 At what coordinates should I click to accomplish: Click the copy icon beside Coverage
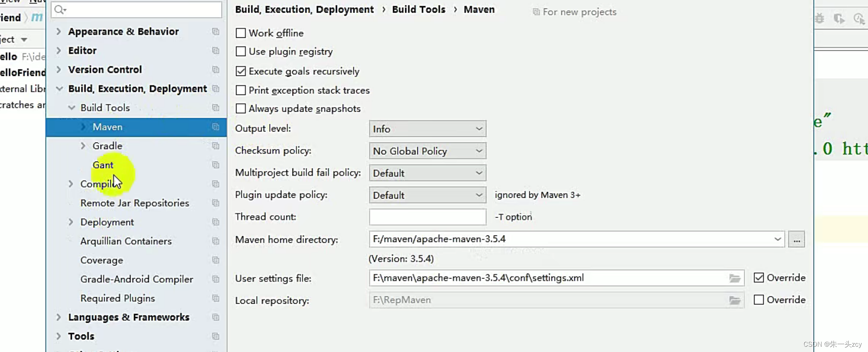pos(216,260)
